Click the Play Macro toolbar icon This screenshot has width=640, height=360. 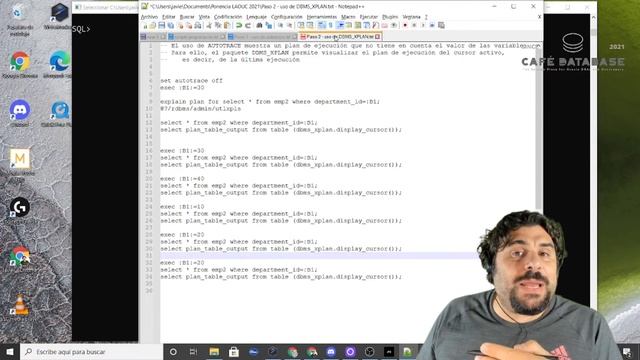pos(423,25)
